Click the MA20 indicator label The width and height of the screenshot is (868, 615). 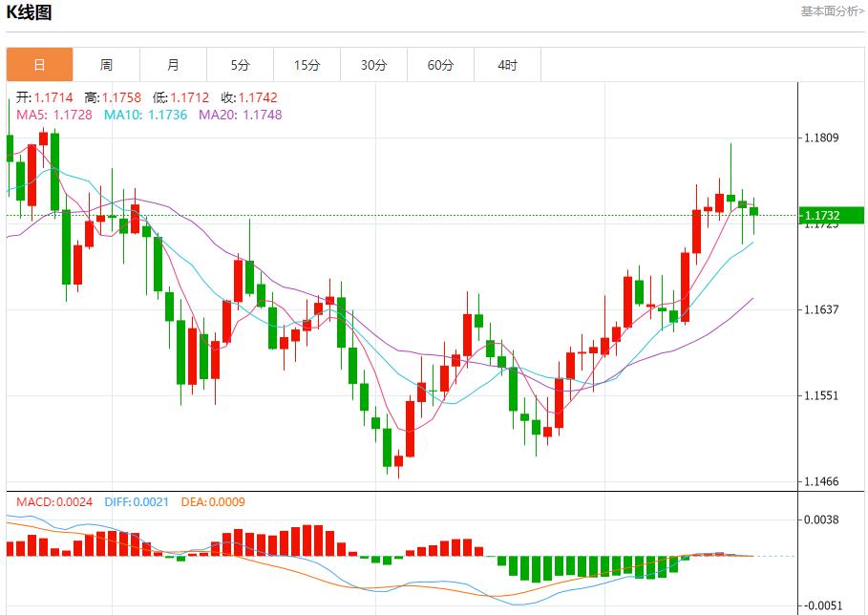[240, 115]
